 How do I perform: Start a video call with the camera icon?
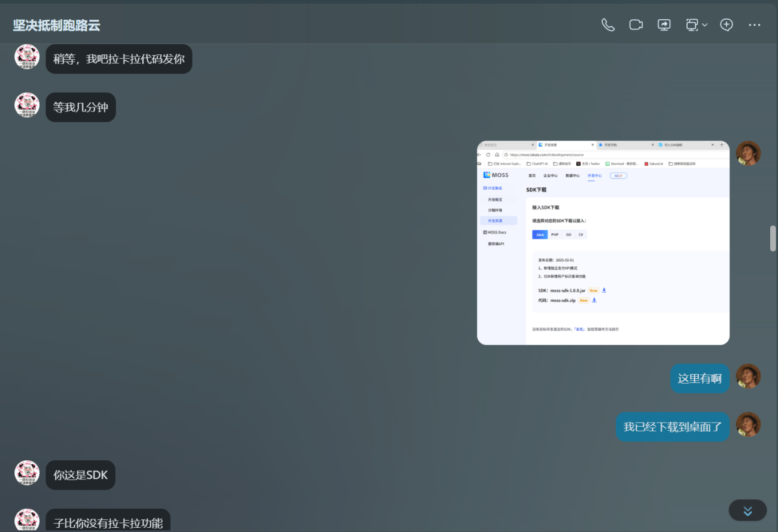[636, 25]
